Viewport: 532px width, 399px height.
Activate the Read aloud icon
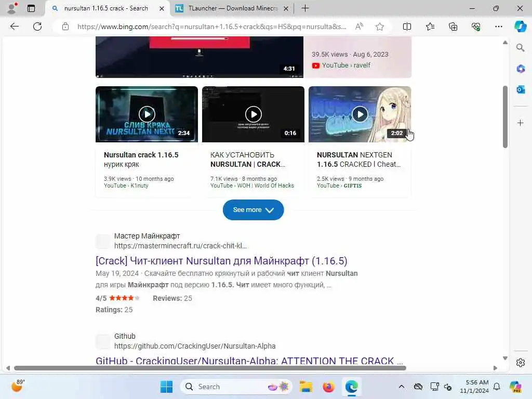[x=359, y=26]
